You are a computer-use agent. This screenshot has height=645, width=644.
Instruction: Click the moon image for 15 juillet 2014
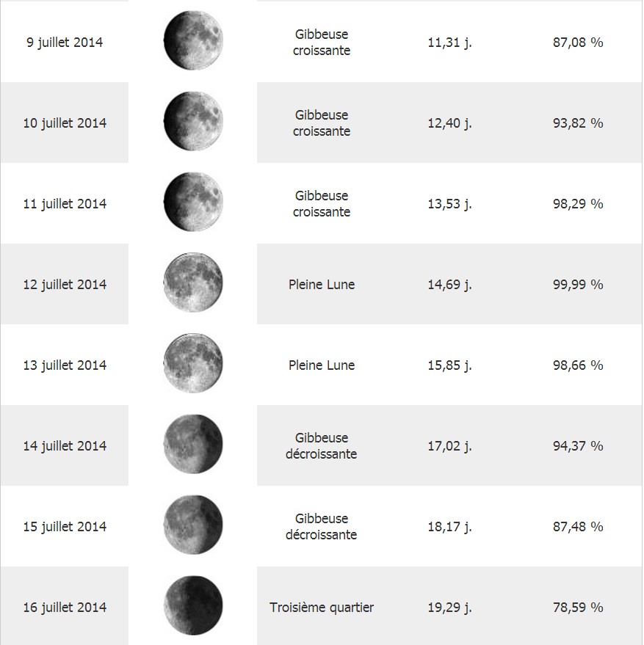193,525
